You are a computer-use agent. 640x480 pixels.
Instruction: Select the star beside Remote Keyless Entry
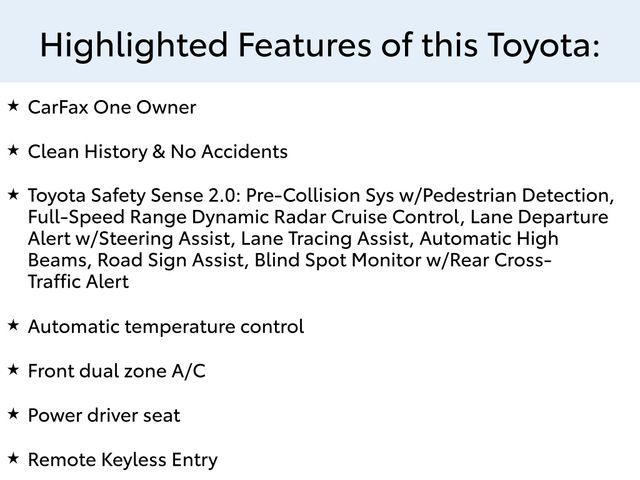click(x=12, y=458)
